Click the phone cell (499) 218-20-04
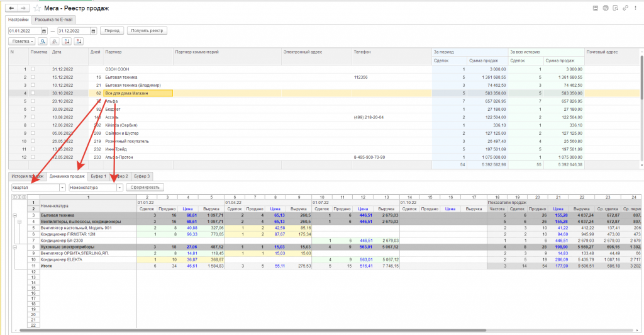Viewport: 644px width, 335px height. [392, 117]
